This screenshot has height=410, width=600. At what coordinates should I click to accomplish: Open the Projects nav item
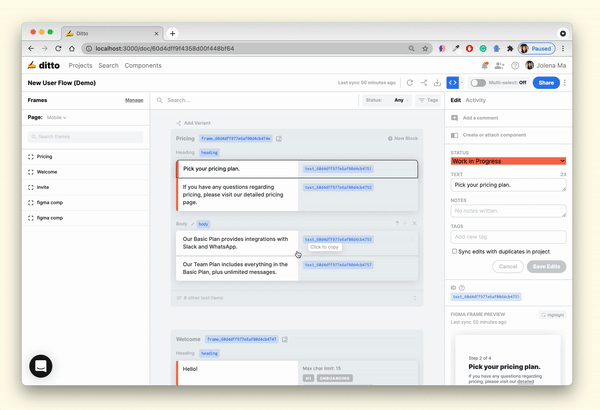pyautogui.click(x=80, y=65)
